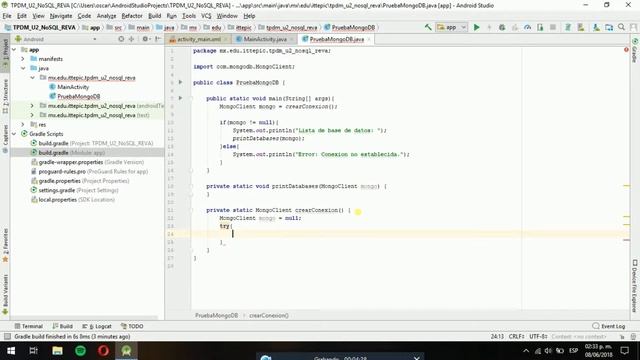Toggle the Device File Explorer side tab

click(635, 286)
